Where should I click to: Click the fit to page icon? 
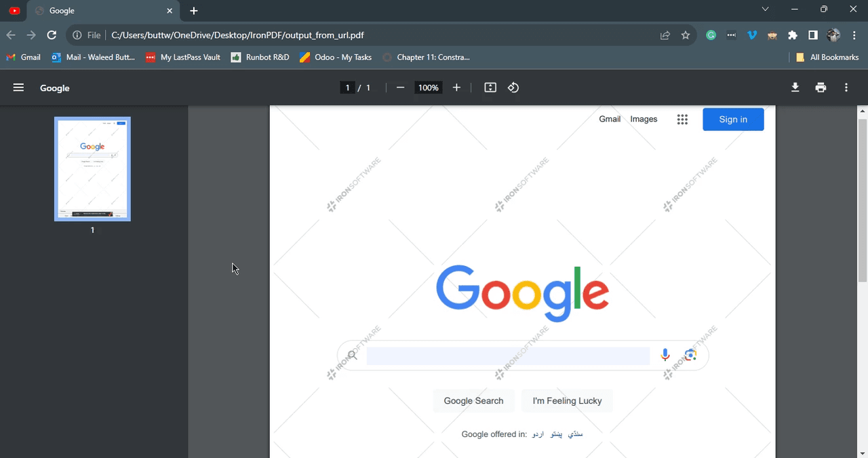point(490,88)
